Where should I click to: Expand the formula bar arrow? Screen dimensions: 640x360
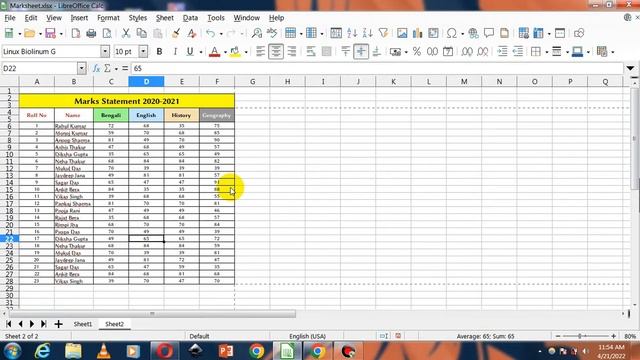(x=630, y=68)
